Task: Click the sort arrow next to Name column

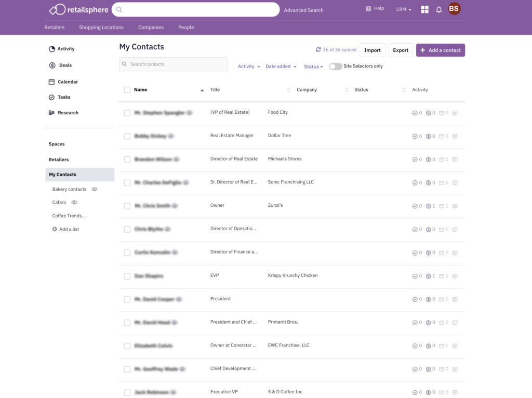Action: coord(202,90)
